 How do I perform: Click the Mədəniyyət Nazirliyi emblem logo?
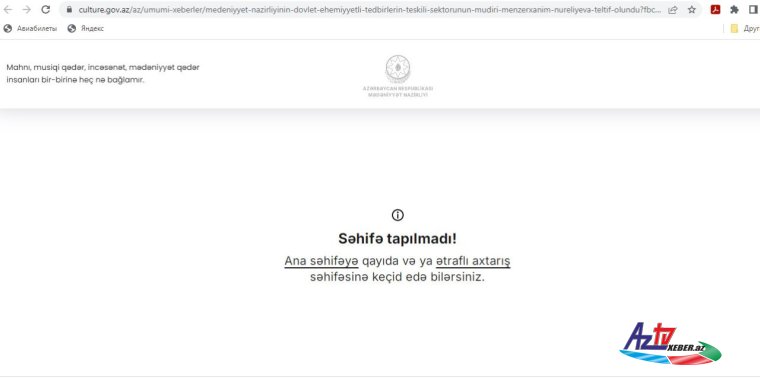397,76
